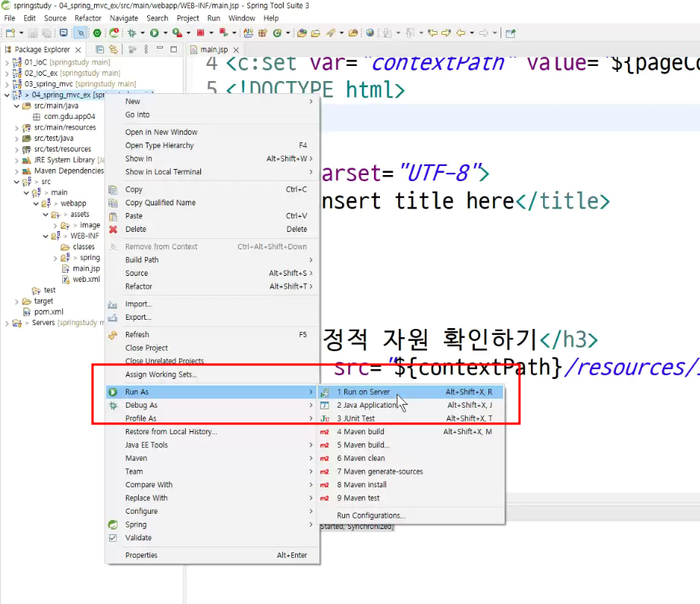Viewport: 700px width, 604px height.
Task: Expand the 03_spring_mvc project node
Action: click(x=7, y=84)
